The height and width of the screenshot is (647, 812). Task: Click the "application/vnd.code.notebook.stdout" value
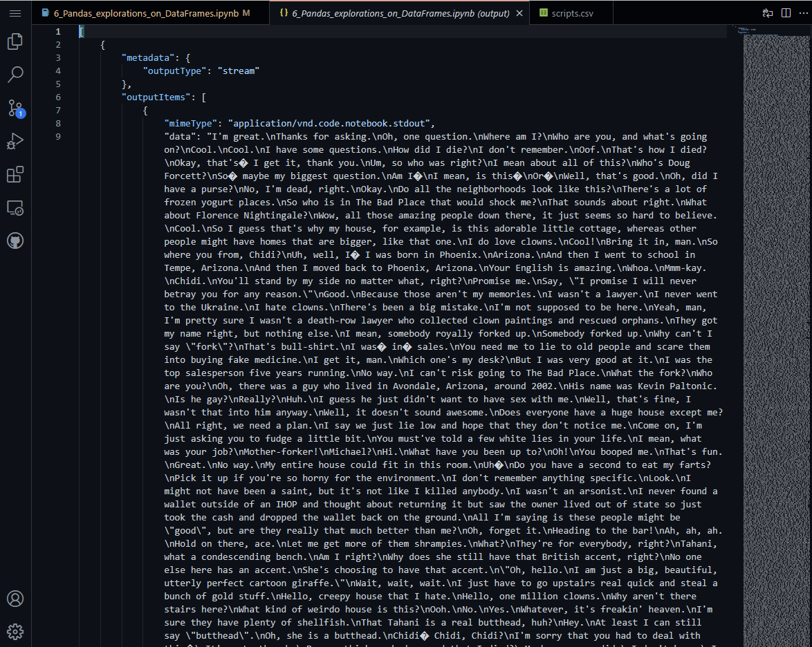coord(329,124)
